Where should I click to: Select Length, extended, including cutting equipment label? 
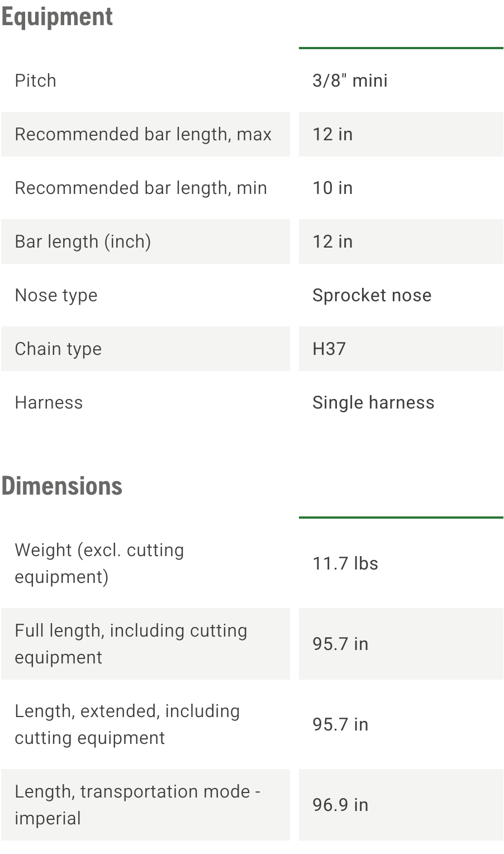pos(127,724)
